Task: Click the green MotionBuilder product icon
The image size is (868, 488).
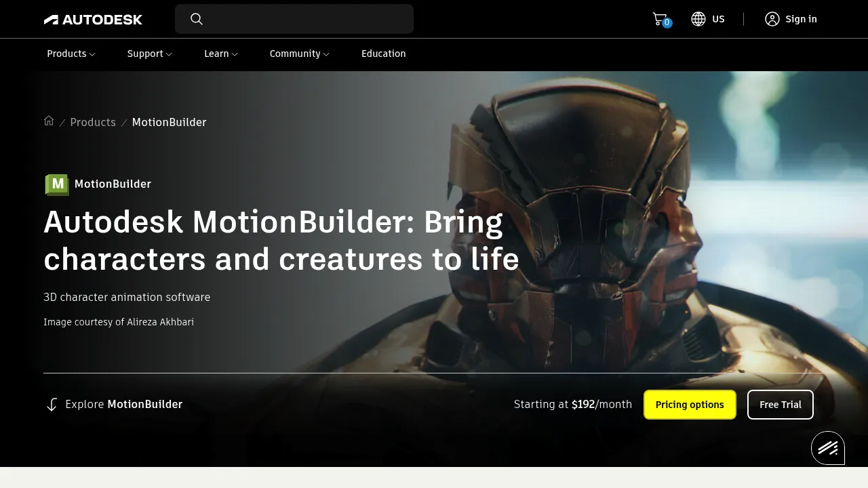Action: (57, 184)
